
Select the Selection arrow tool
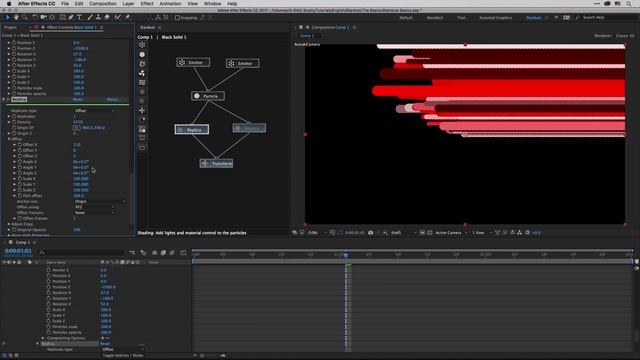[x=8, y=18]
